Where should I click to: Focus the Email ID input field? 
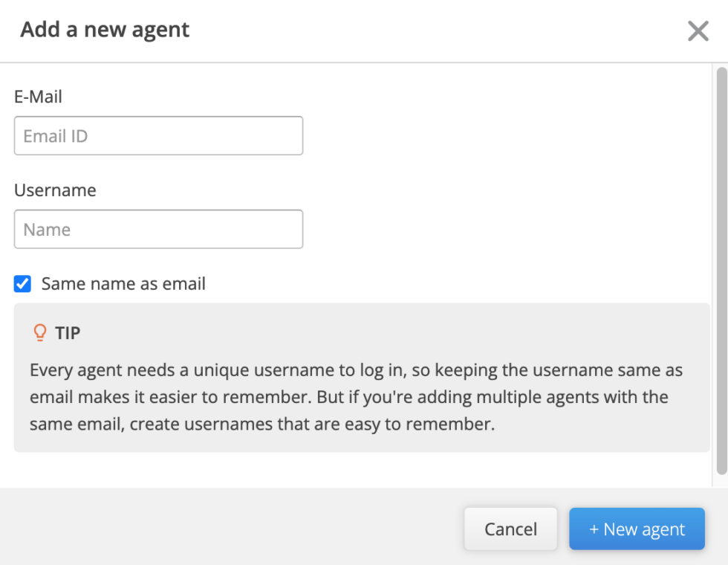point(158,136)
